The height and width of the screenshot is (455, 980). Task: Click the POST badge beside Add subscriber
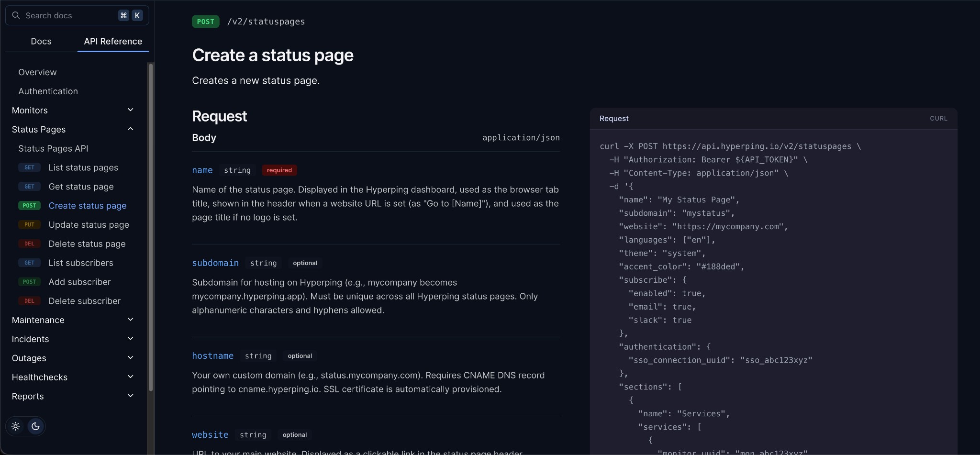click(29, 282)
